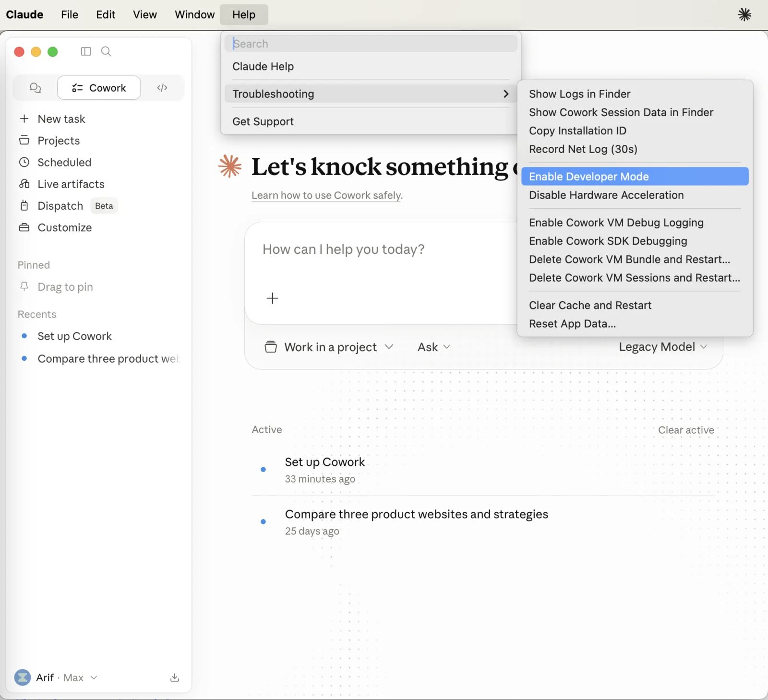The image size is (768, 700).
Task: Open the sidebar search magnifier
Action: [x=106, y=51]
